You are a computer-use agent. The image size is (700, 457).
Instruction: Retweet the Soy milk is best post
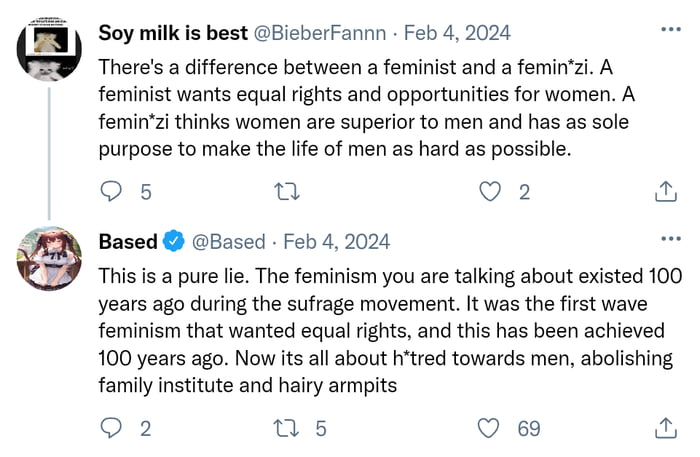tap(286, 192)
